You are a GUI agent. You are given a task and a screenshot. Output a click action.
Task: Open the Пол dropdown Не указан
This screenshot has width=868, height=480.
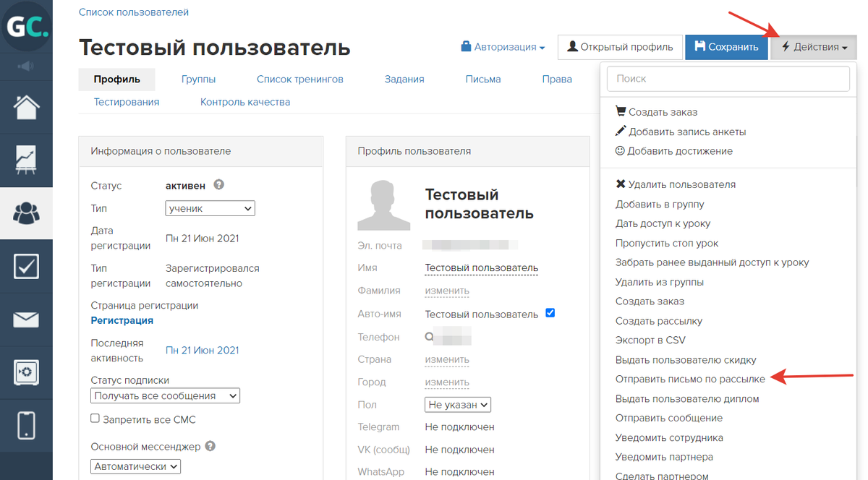click(x=458, y=405)
